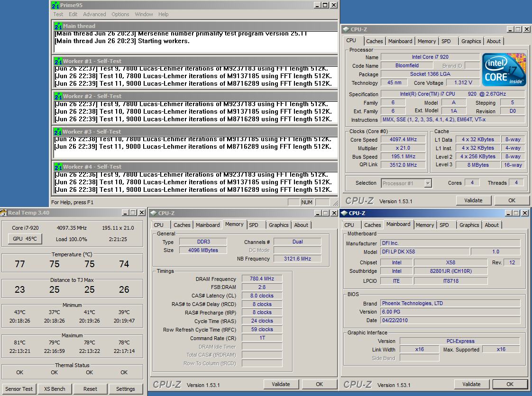Click the 82801JR (ICH10R) southbridge field

coord(450,271)
